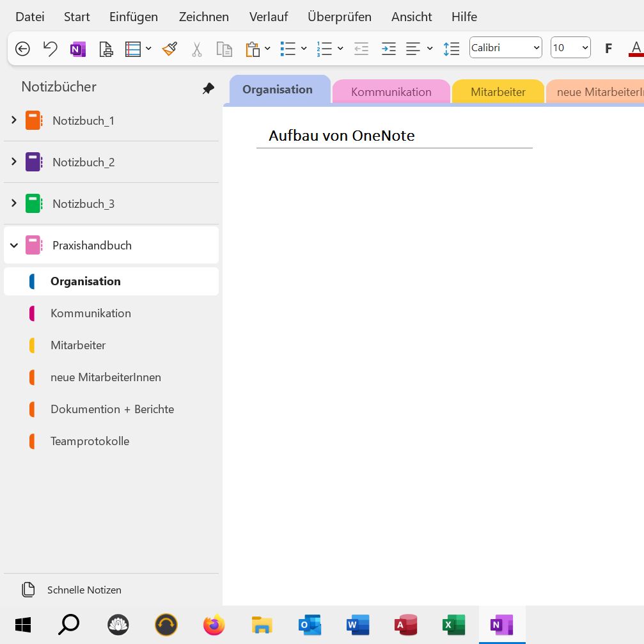
Task: Select Kommunikation section in sidebar
Action: (x=111, y=313)
